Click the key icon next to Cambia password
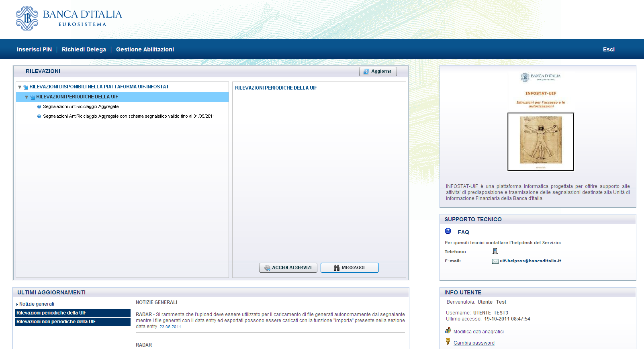Image resolution: width=644 pixels, height=349 pixels. pos(448,341)
